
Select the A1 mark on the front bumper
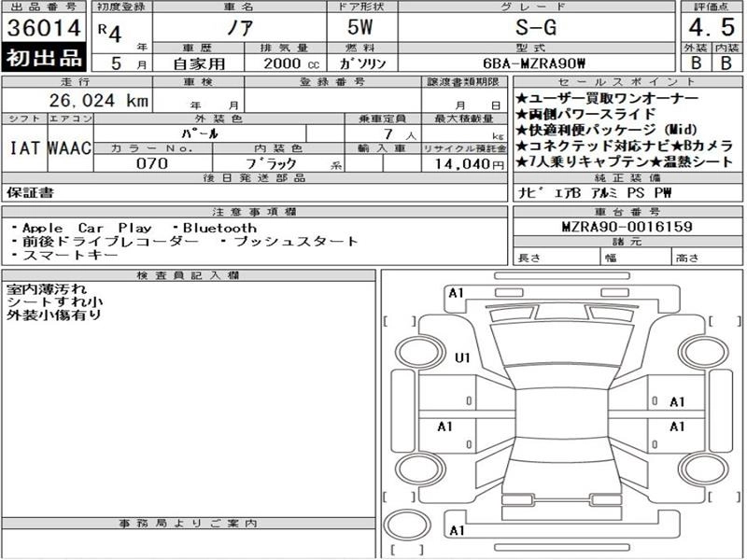point(456,293)
